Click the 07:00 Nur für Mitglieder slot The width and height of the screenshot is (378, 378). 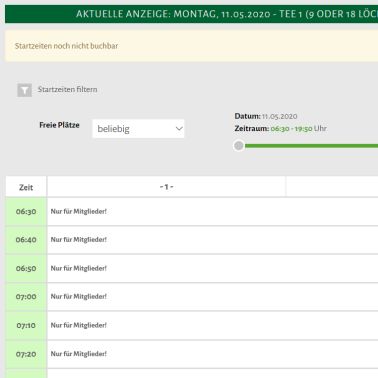click(x=213, y=297)
